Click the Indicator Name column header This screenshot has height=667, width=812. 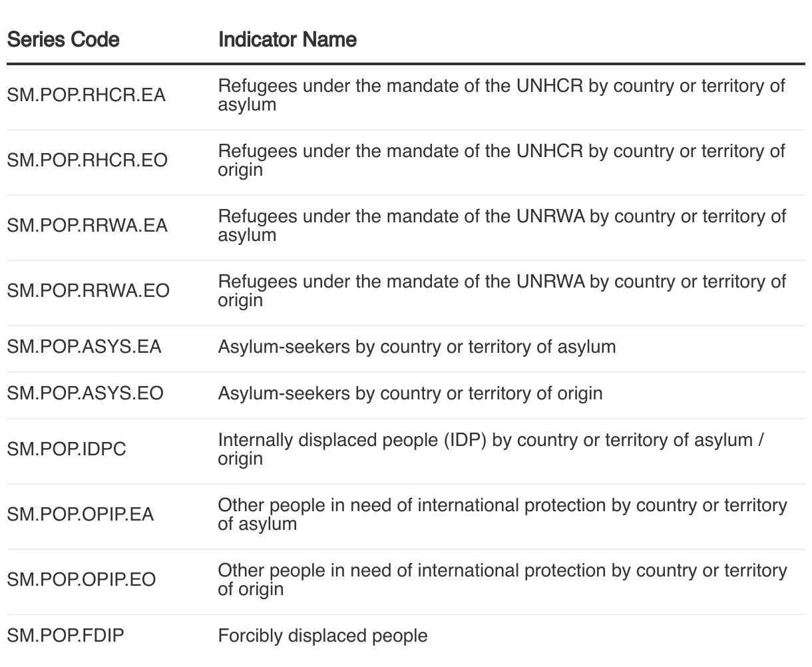click(288, 40)
